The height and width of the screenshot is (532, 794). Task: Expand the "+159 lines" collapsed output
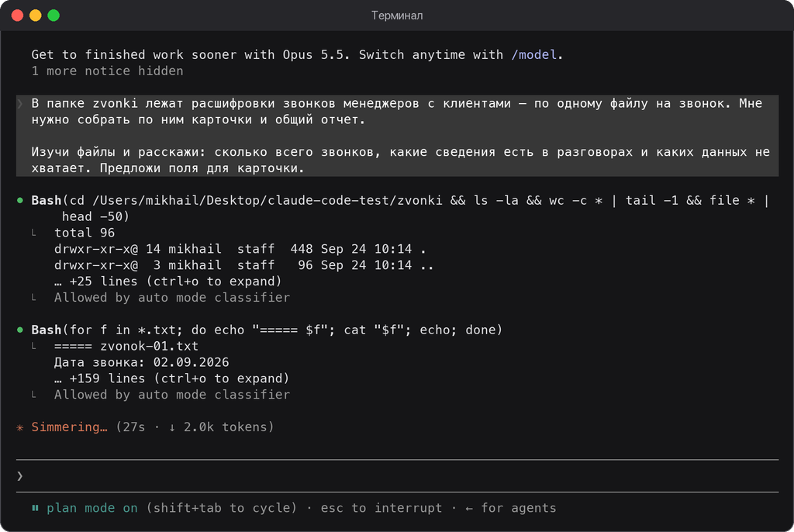(171, 378)
